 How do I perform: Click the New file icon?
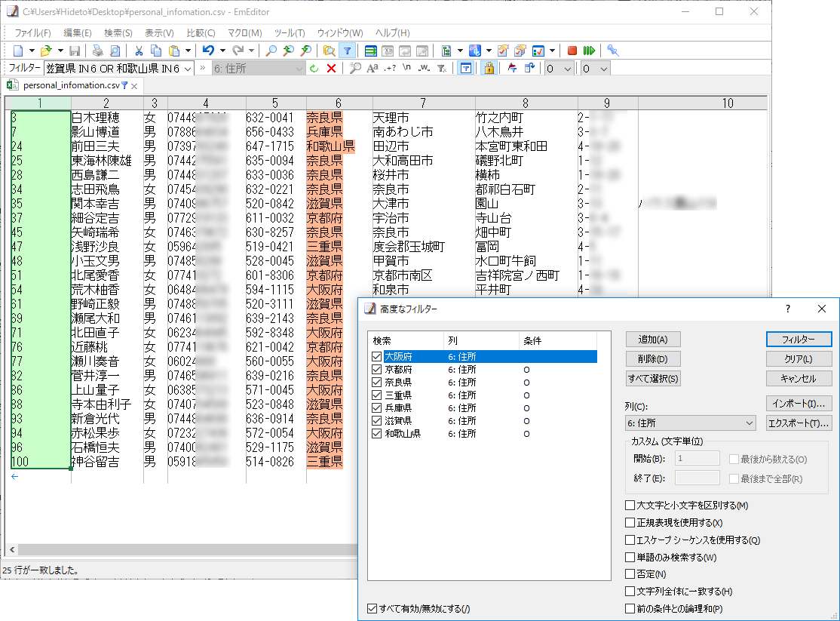tap(18, 51)
